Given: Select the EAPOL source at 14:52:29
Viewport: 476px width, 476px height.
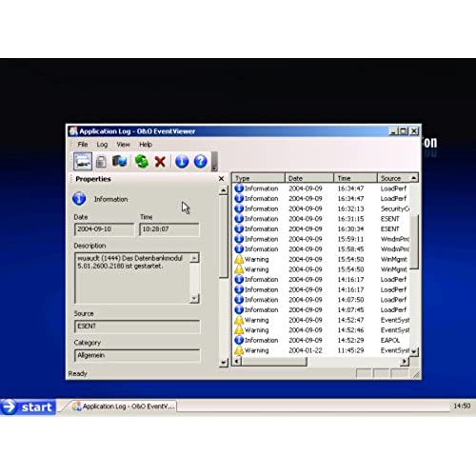Looking at the screenshot, I should pos(390,340).
